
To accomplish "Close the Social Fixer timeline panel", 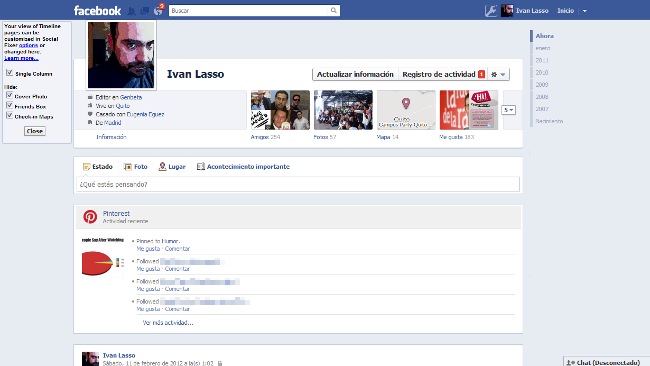I will (34, 131).
